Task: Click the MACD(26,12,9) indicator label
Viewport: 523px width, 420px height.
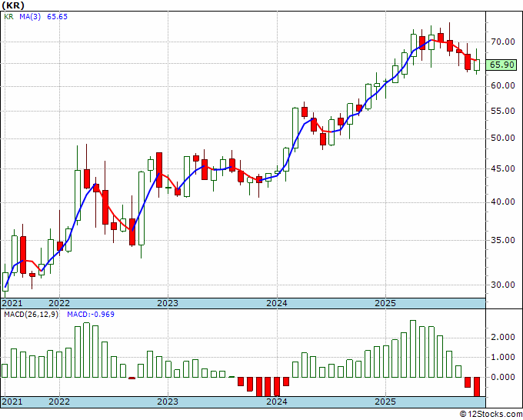Action: [x=31, y=315]
